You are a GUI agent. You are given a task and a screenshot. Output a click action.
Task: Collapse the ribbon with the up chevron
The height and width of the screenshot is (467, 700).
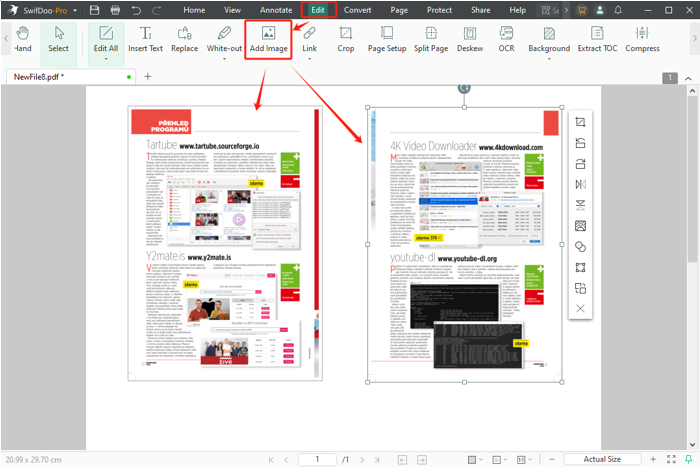point(688,79)
